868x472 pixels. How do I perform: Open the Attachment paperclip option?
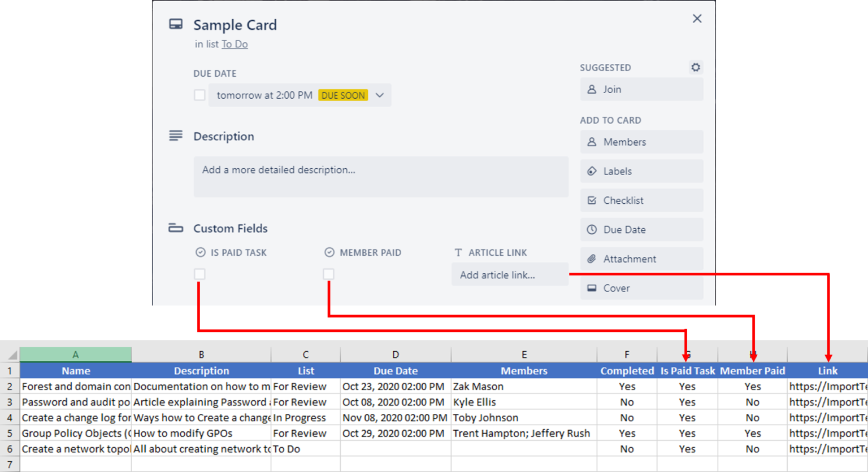click(x=591, y=259)
